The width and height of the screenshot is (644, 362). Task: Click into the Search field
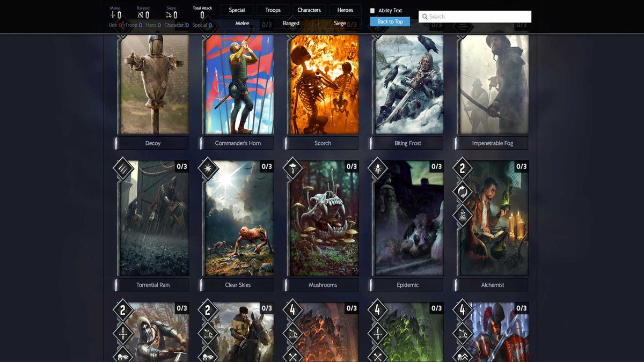[475, 17]
